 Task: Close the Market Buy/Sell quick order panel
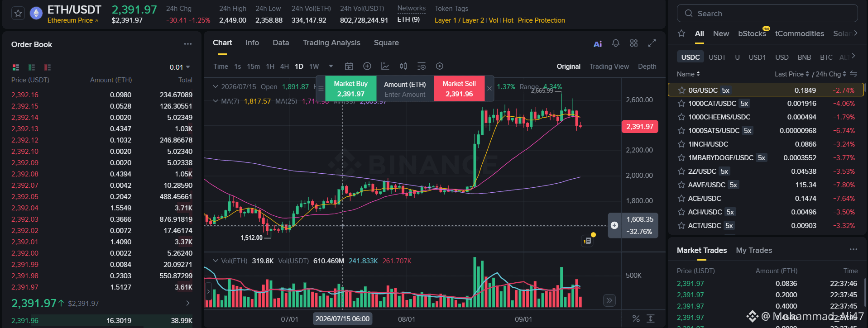pyautogui.click(x=489, y=88)
